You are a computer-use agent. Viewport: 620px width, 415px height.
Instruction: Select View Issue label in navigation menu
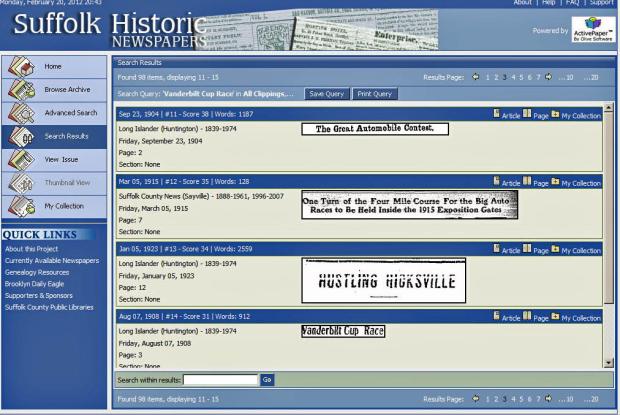point(61,160)
